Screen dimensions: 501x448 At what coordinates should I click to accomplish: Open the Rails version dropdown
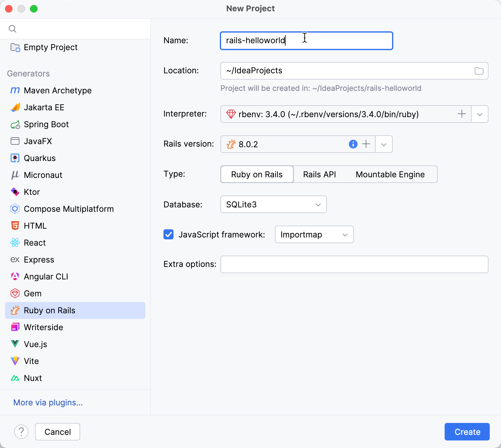click(x=384, y=144)
